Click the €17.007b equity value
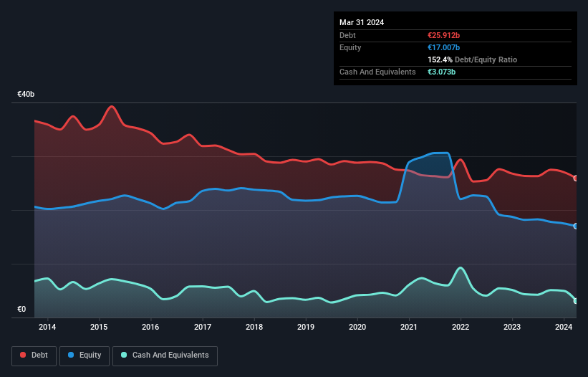The height and width of the screenshot is (377, 588). (443, 47)
